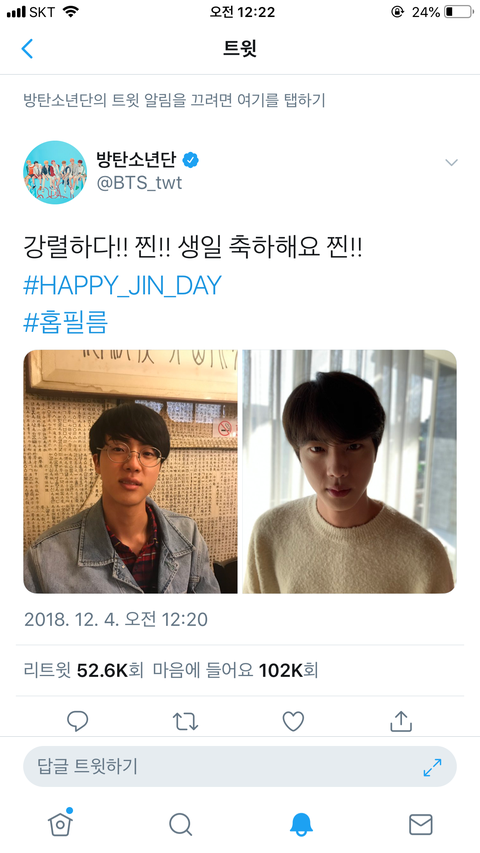The width and height of the screenshot is (480, 853).
Task: Open the Home tab icon
Action: point(60,824)
